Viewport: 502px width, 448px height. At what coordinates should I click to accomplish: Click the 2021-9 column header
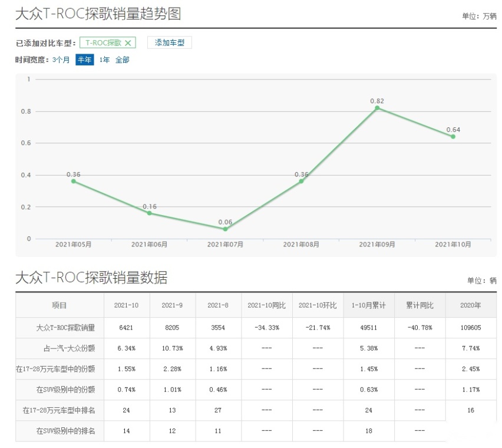coord(172,305)
